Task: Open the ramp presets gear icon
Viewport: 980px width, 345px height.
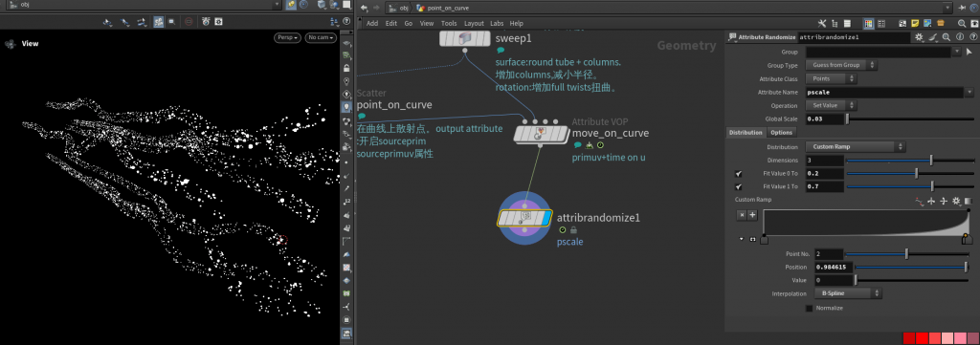Action: pyautogui.click(x=956, y=201)
